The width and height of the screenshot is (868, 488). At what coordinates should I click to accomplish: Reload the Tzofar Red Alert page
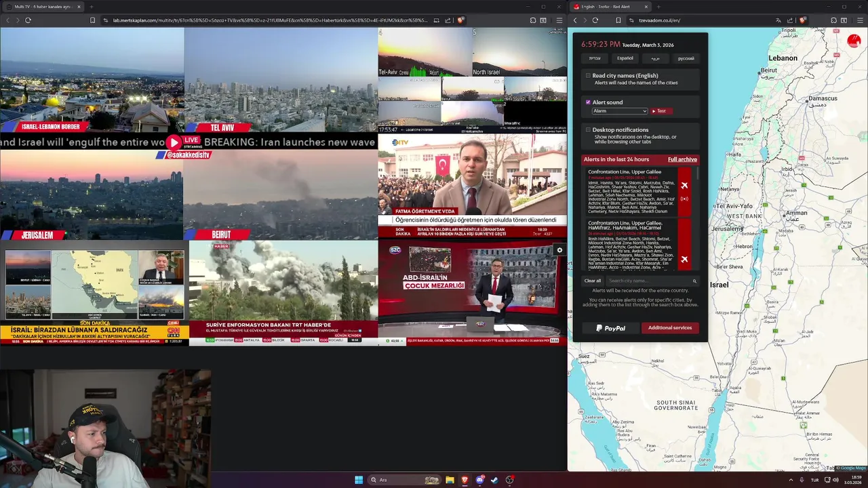point(595,20)
